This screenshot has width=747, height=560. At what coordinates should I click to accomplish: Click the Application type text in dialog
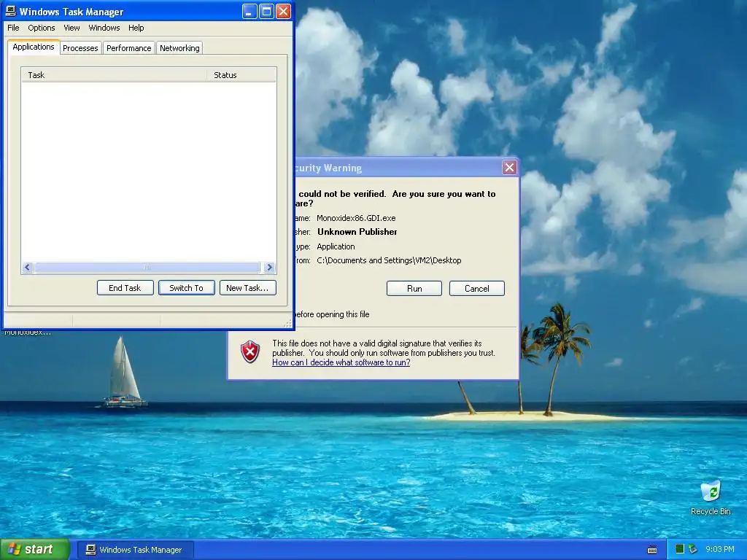click(336, 246)
